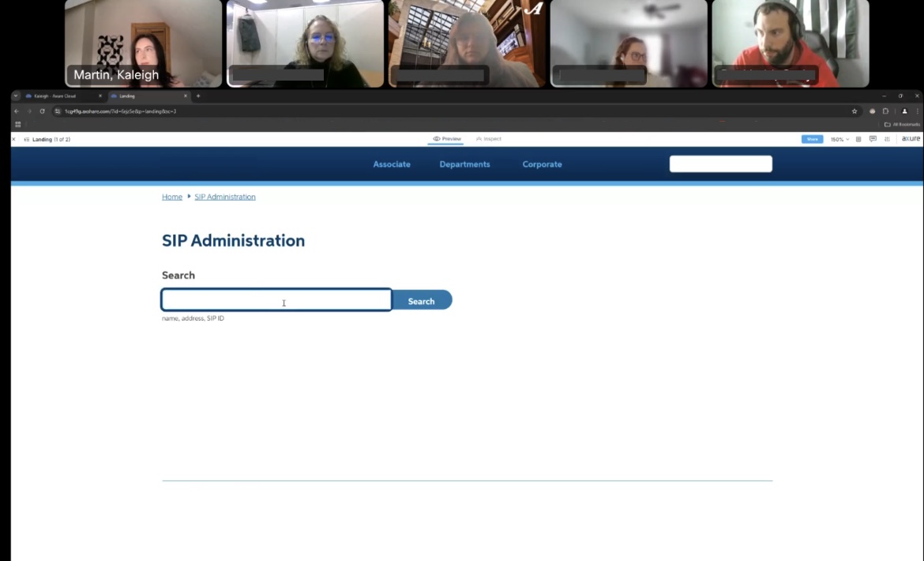
Task: Switch to Preview mode tab
Action: tap(446, 139)
